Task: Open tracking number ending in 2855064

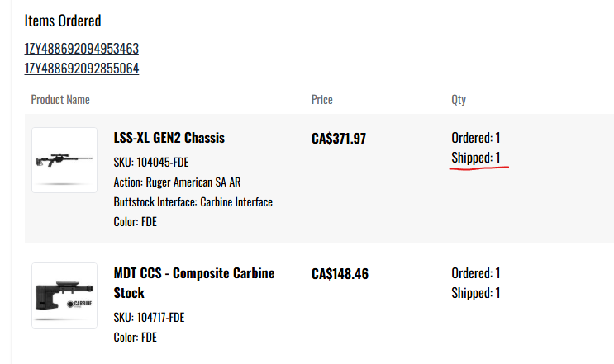Action: [x=81, y=68]
